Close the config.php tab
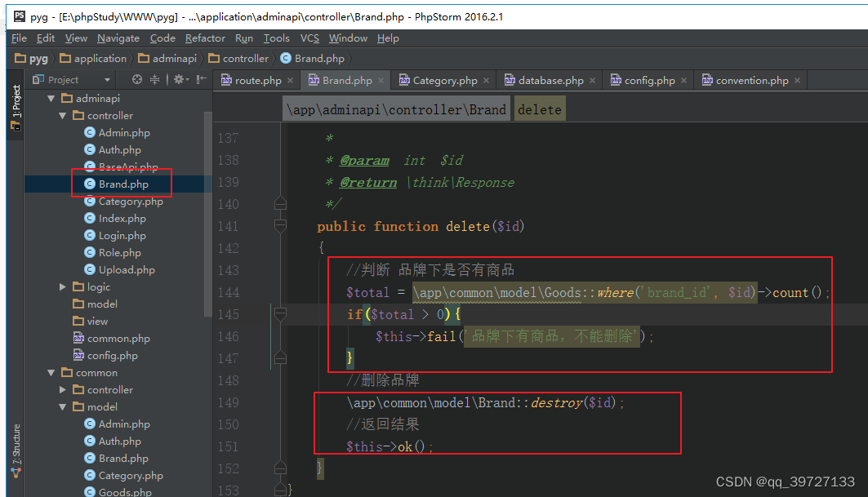 683,80
